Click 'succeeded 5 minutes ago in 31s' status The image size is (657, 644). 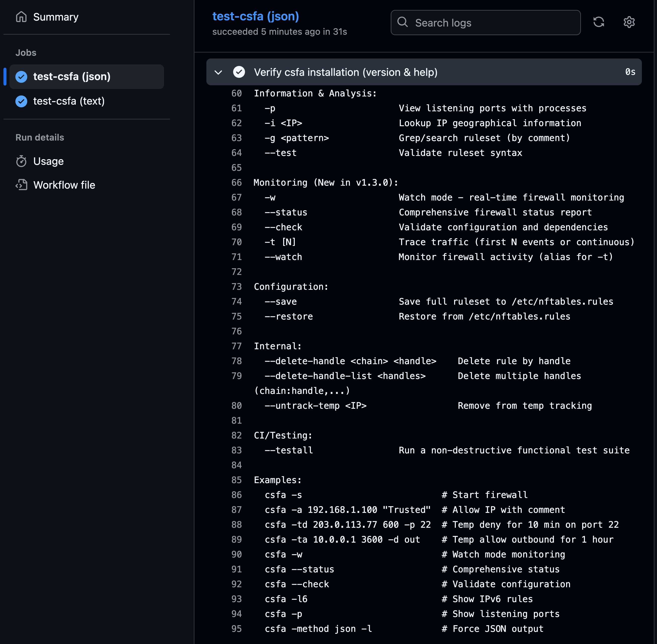click(x=279, y=32)
